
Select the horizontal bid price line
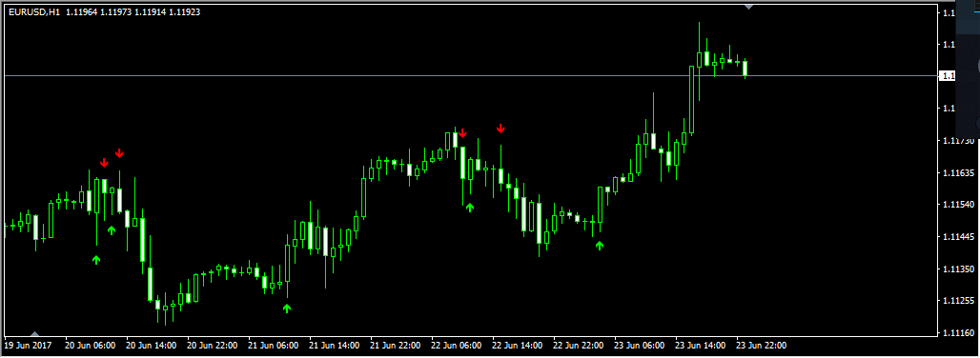(x=469, y=75)
